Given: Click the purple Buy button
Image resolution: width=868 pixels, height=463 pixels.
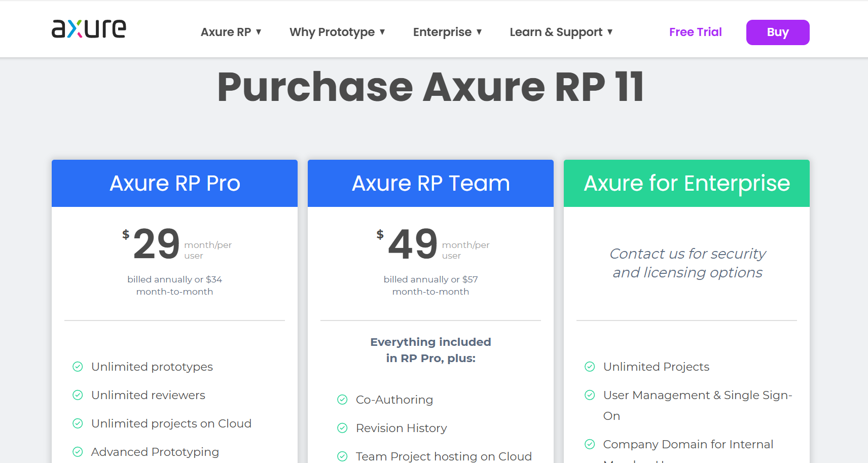Looking at the screenshot, I should (x=778, y=32).
